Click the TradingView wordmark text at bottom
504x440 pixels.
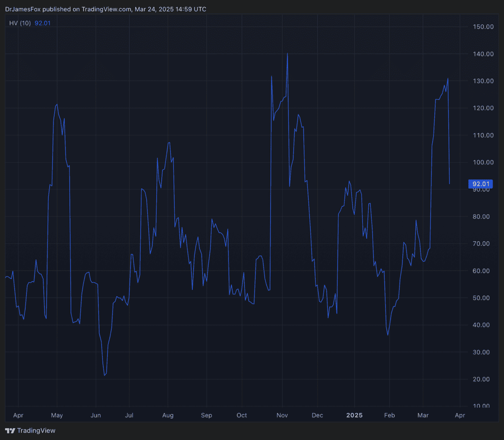[36, 431]
